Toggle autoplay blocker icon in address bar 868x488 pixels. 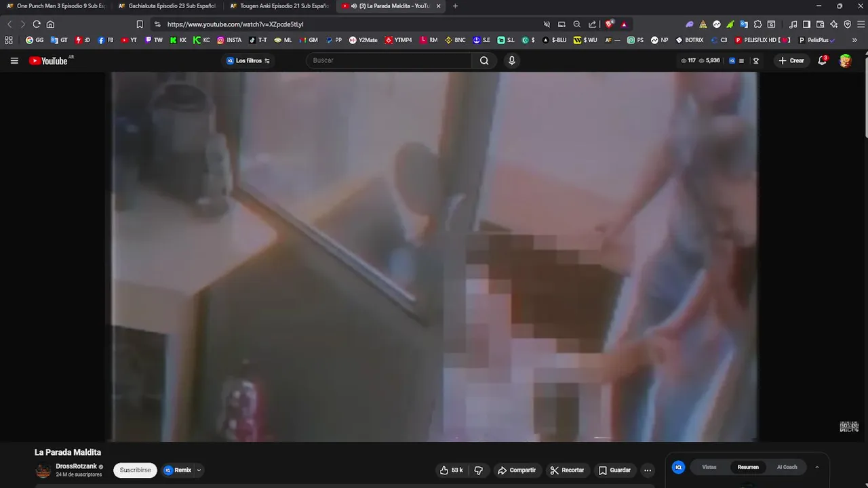[x=547, y=24]
